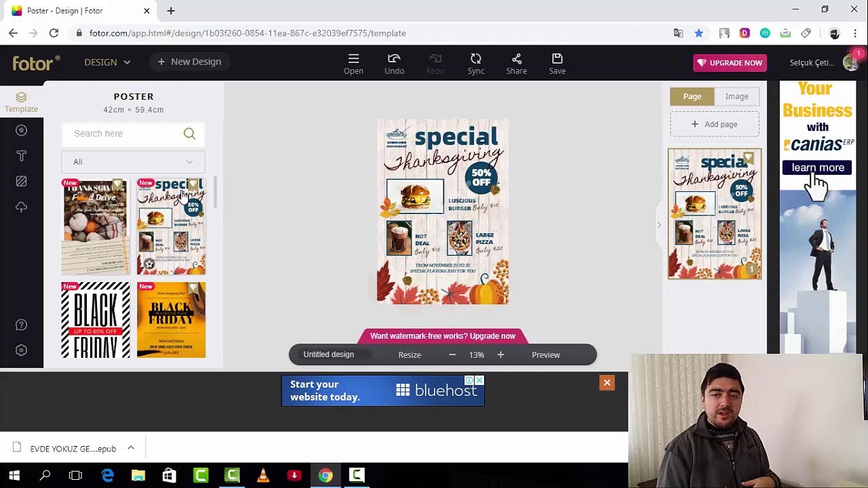Open Microsoft Edge from taskbar
The image size is (868, 488).
(x=107, y=475)
